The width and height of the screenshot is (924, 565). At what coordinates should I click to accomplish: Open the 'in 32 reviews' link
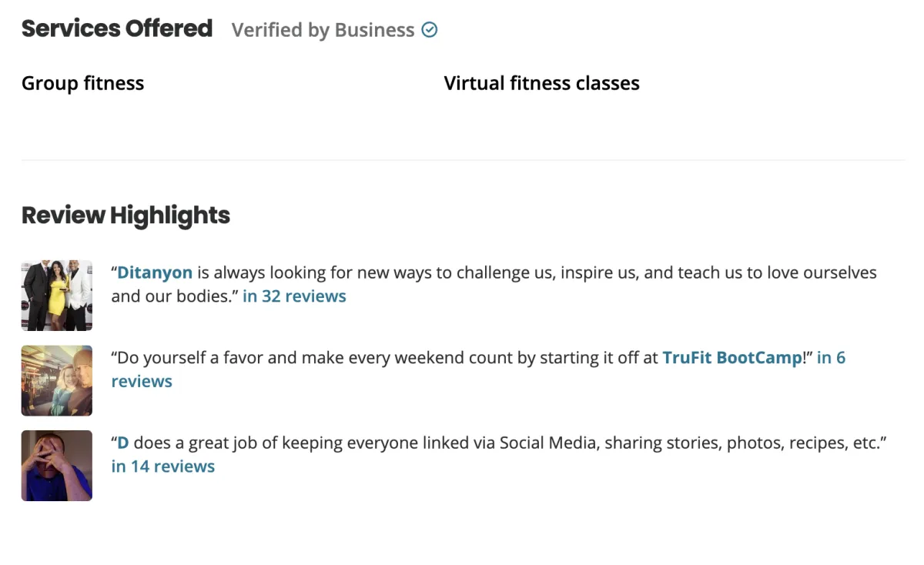click(294, 296)
